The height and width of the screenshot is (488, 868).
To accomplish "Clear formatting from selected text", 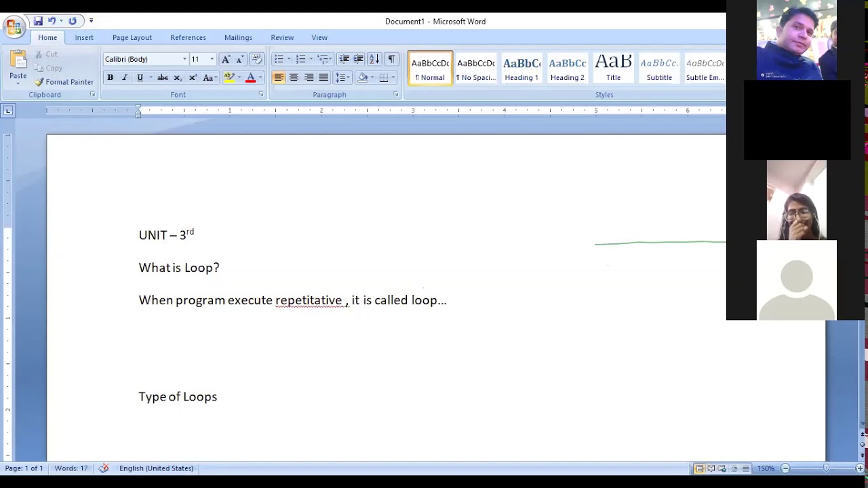I will (256, 59).
